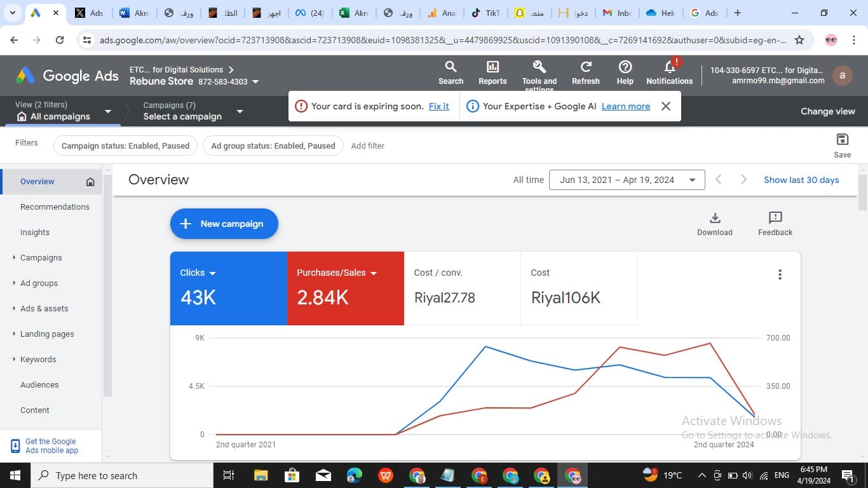Open the Reports icon
Screen dimensions: 868x488
coord(492,67)
